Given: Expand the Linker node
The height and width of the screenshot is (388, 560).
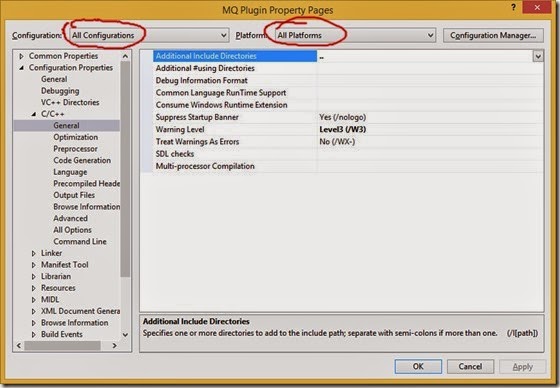Looking at the screenshot, I should tap(34, 253).
